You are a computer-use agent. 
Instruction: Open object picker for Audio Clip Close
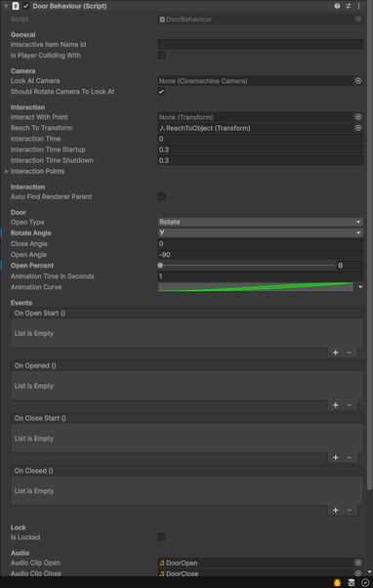pyautogui.click(x=358, y=573)
